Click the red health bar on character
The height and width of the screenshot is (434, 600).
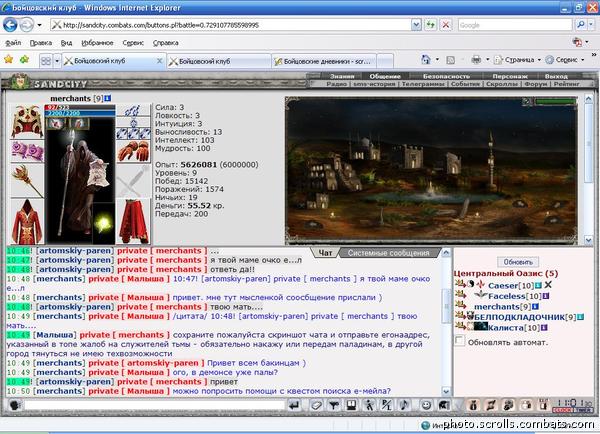pyautogui.click(x=80, y=108)
